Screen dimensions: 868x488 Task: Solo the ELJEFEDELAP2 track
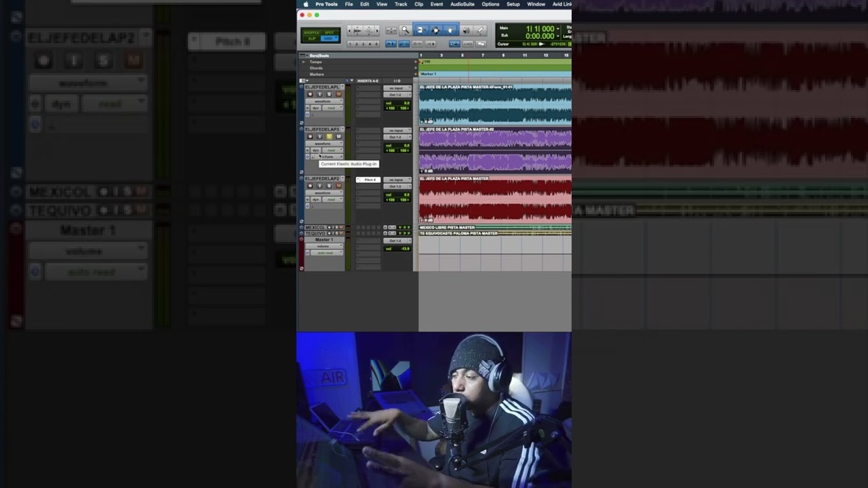[329, 186]
